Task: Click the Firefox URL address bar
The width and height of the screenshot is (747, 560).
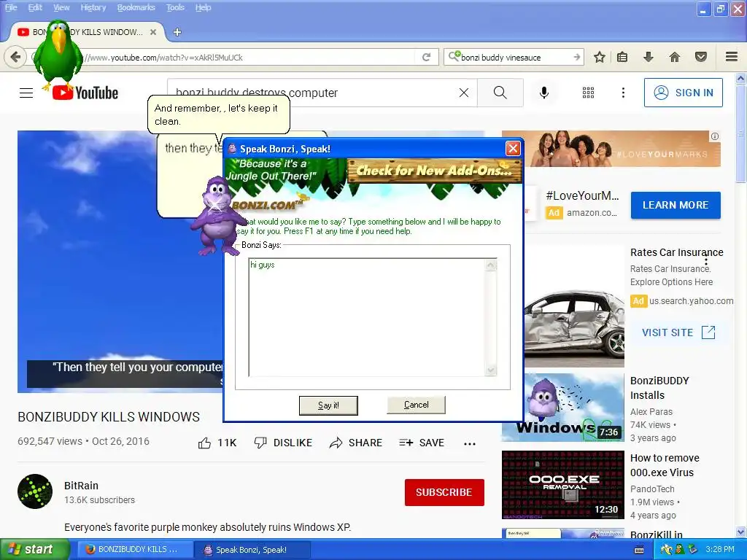Action: tap(236, 57)
